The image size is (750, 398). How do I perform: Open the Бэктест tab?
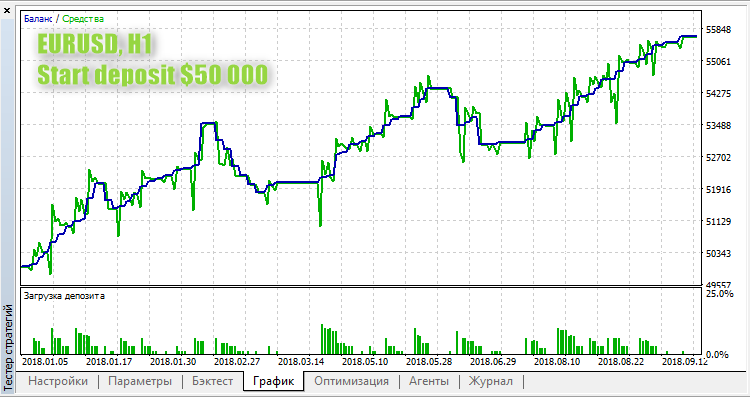coord(213,381)
